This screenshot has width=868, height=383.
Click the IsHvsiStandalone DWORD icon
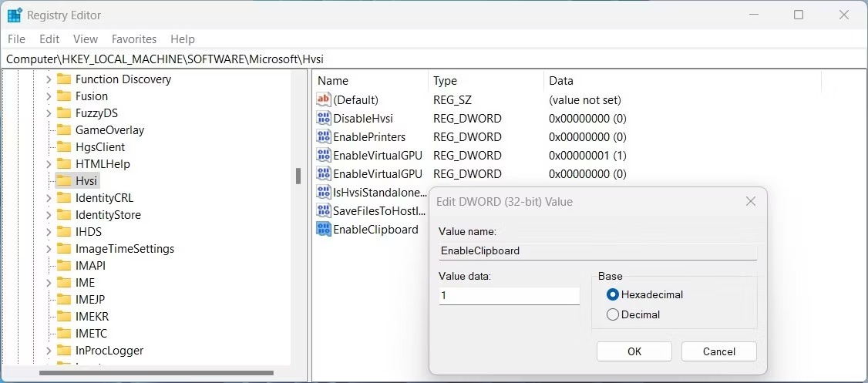pos(323,192)
